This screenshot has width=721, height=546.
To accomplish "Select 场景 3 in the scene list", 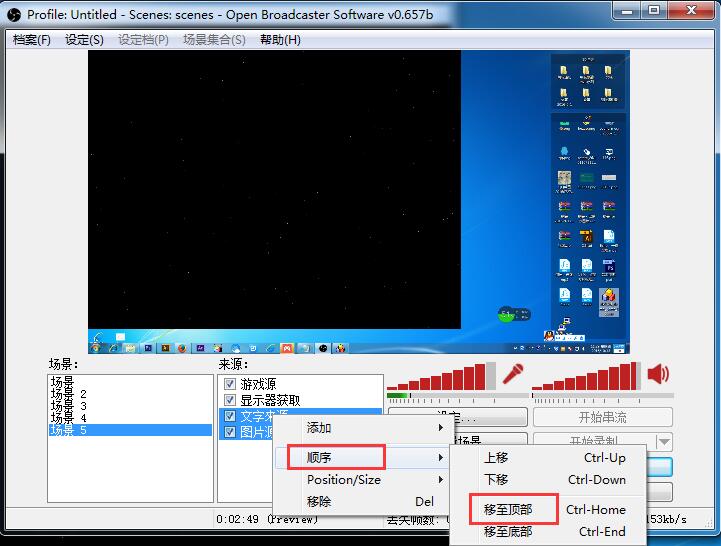I will pos(129,406).
